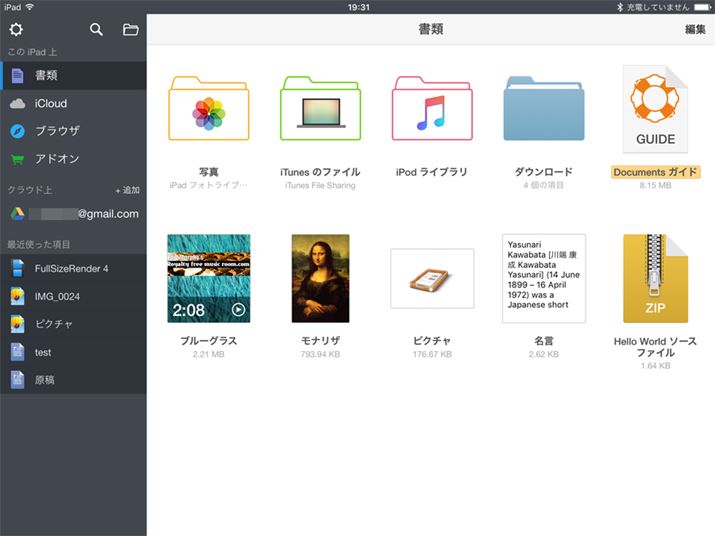Open the Hello World ZIP archive
Image resolution: width=715 pixels, height=536 pixels.
coord(655,278)
